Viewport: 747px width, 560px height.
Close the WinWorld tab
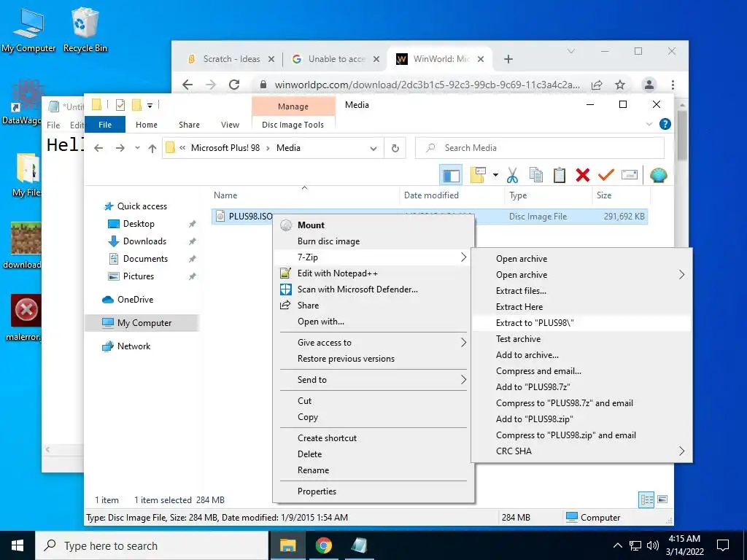(x=481, y=59)
